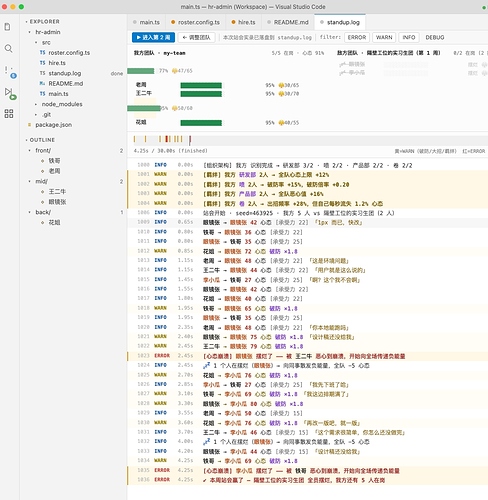Click the TS icon beside hire.ts in Explorer
Image resolution: width=488 pixels, height=500 pixels.
(x=42, y=63)
